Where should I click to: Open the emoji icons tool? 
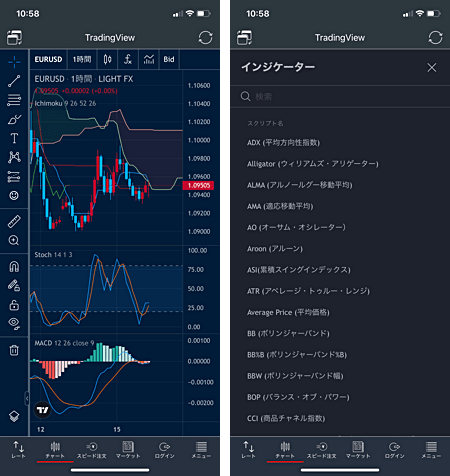pyautogui.click(x=14, y=195)
